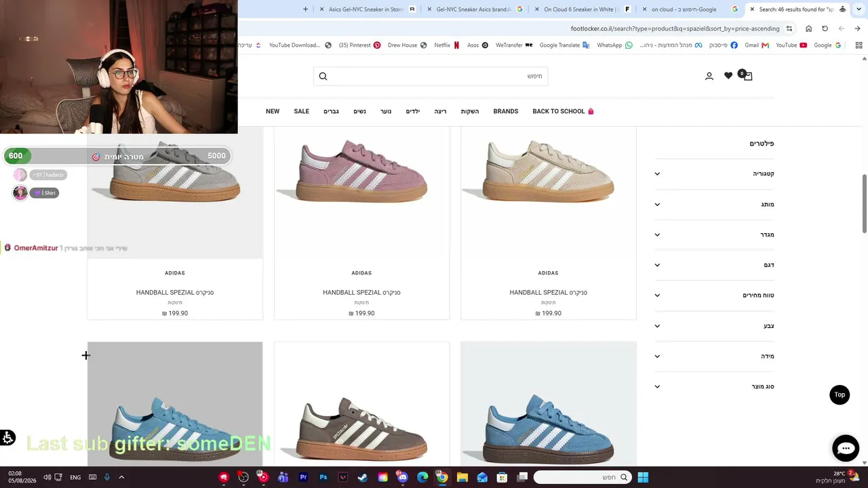This screenshot has height=488, width=868.
Task: Switch to the Asics Gel-NYC Sneaker in Storm tab
Action: click(366, 9)
